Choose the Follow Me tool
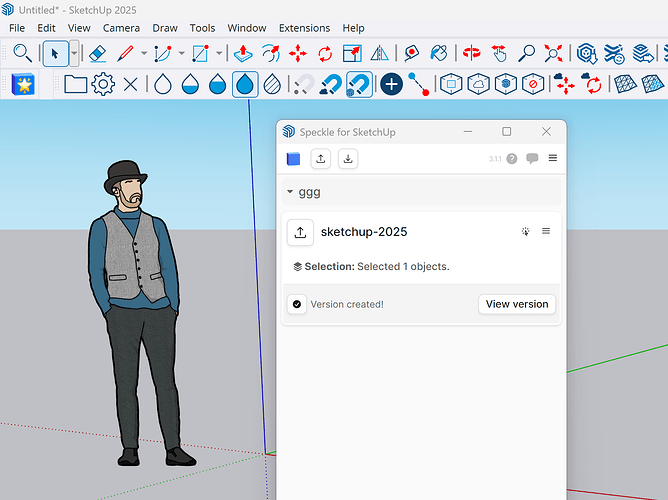The width and height of the screenshot is (668, 500). pyautogui.click(x=271, y=54)
